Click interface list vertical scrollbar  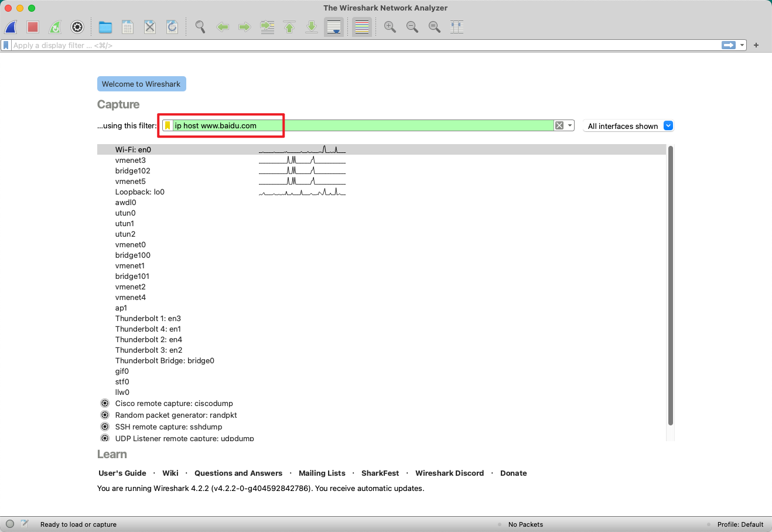click(670, 285)
